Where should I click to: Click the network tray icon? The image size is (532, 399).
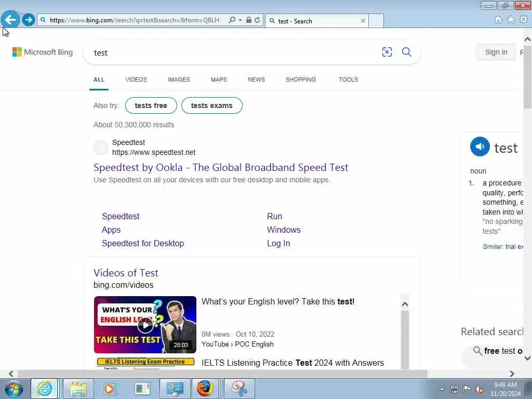[x=454, y=389]
